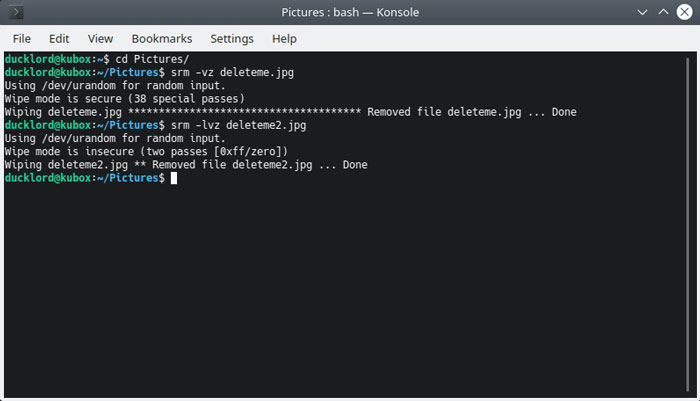
Task: Click the '38 special passes' output line
Action: [x=125, y=99]
